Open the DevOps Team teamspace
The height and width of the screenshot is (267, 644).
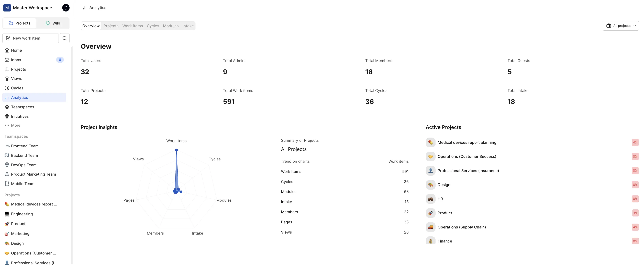tap(34, 165)
